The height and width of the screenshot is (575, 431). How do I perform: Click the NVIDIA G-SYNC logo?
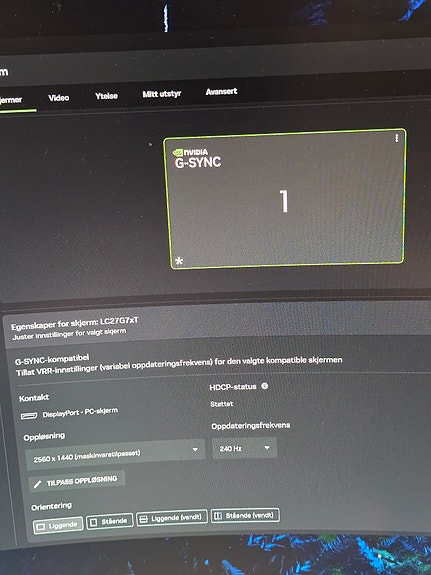point(197,158)
